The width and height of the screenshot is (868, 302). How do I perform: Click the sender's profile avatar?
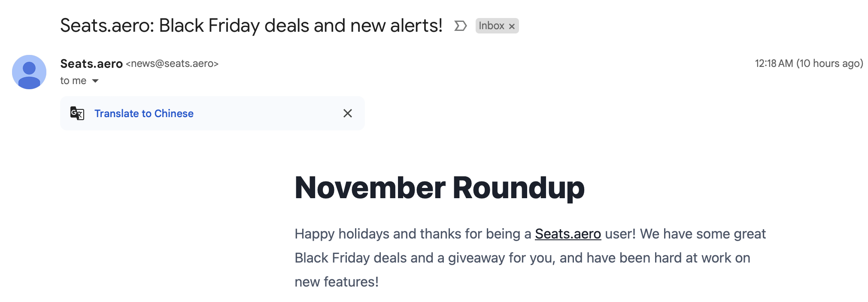(29, 72)
